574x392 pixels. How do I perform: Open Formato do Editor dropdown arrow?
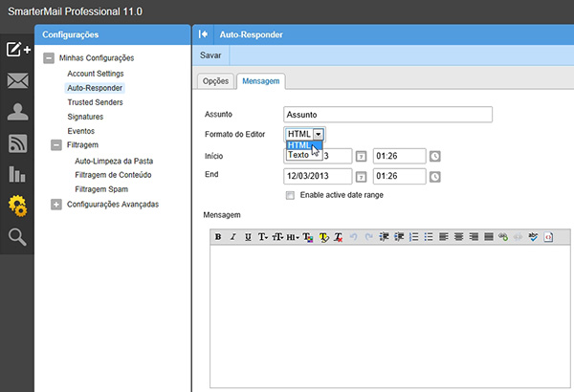coord(319,134)
